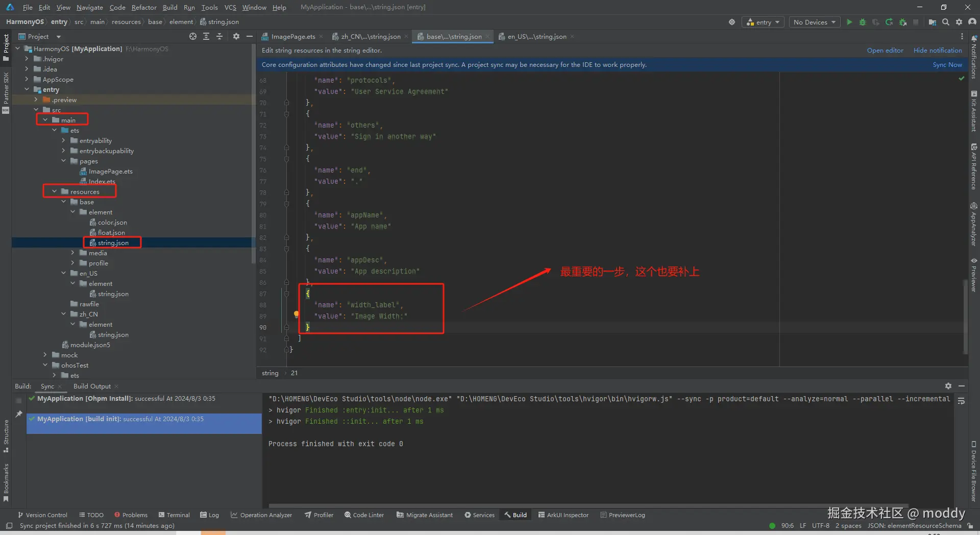
Task: Select color.json in the project tree
Action: [112, 223]
